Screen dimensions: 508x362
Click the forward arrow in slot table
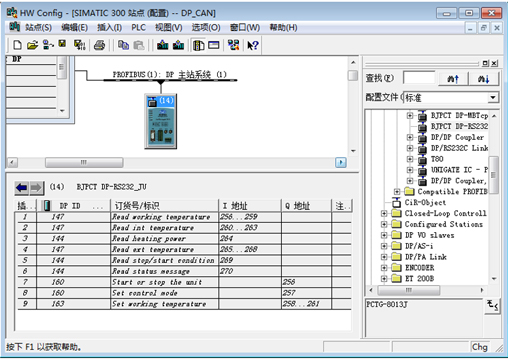click(x=36, y=188)
